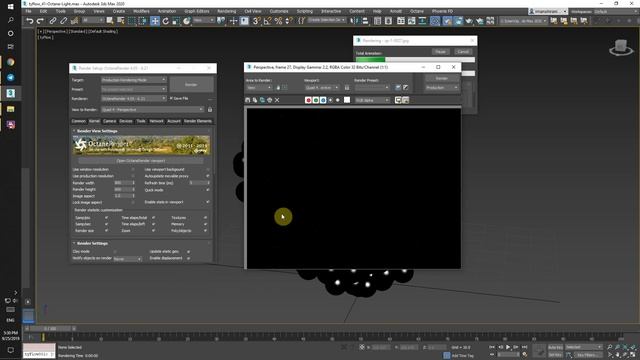
Task: Click the lock icon beside View to Render
Action: coord(210,110)
